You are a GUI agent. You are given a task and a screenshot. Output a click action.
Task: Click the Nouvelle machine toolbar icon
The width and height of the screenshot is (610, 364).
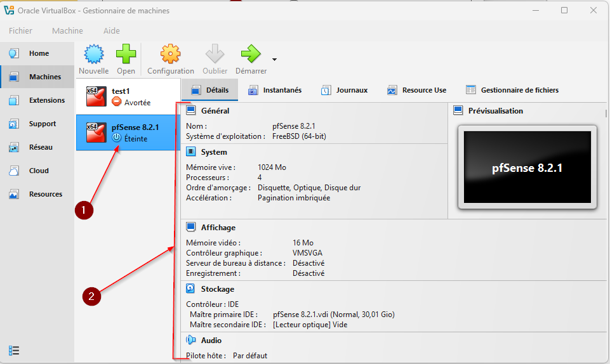click(93, 55)
